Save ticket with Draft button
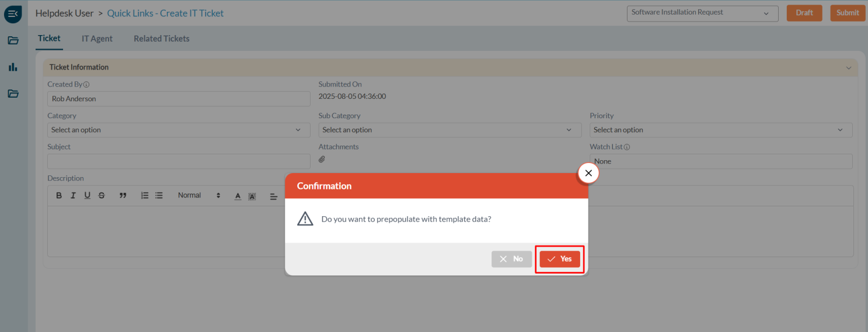Viewport: 868px width, 332px height. pyautogui.click(x=804, y=13)
